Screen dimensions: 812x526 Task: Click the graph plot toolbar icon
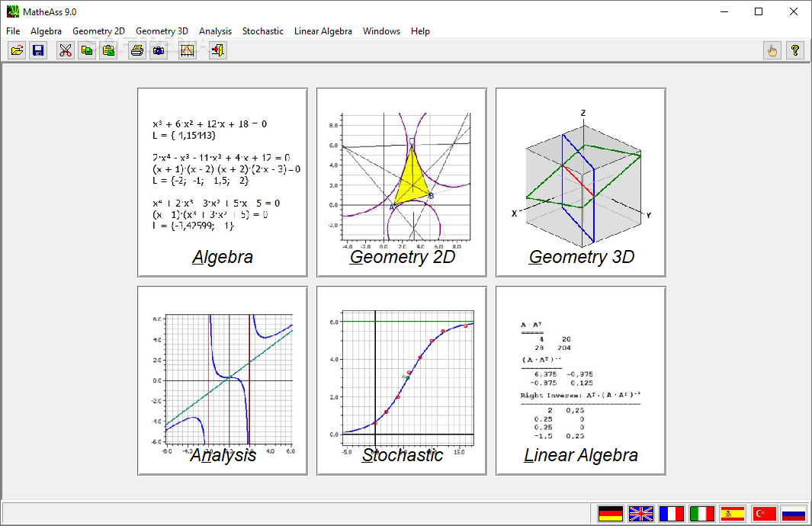188,50
